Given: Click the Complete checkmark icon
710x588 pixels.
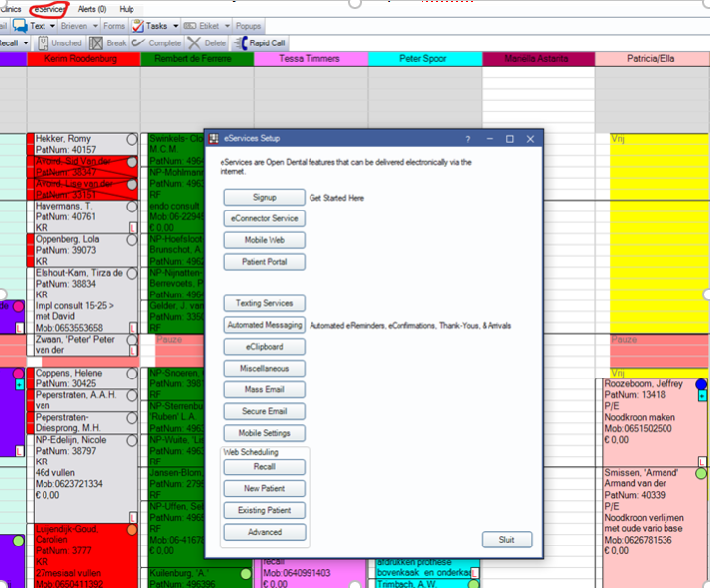Looking at the screenshot, I should click(137, 43).
